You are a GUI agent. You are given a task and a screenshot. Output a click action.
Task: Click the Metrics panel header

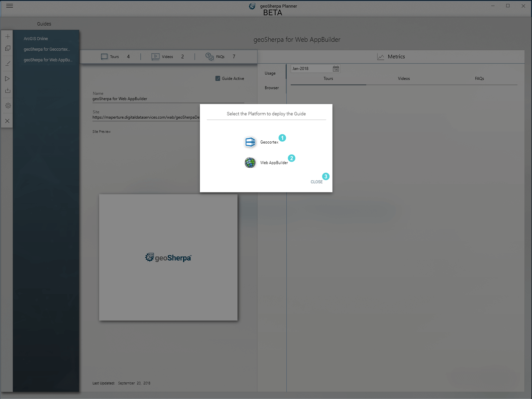391,57
